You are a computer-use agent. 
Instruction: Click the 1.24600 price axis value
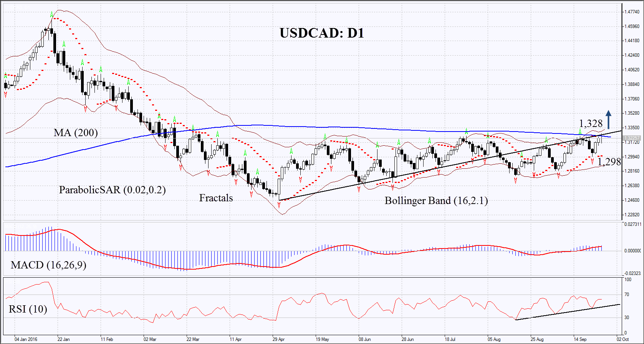click(632, 200)
